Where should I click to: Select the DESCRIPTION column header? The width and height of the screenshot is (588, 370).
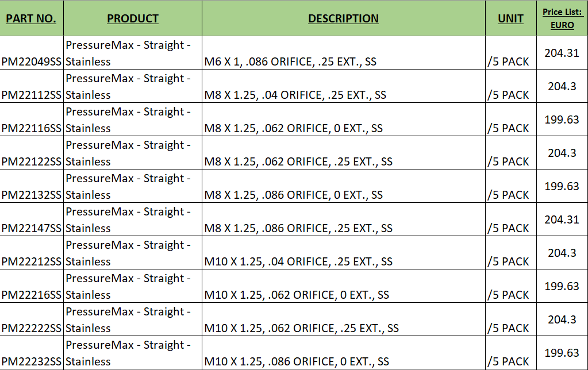click(x=344, y=18)
